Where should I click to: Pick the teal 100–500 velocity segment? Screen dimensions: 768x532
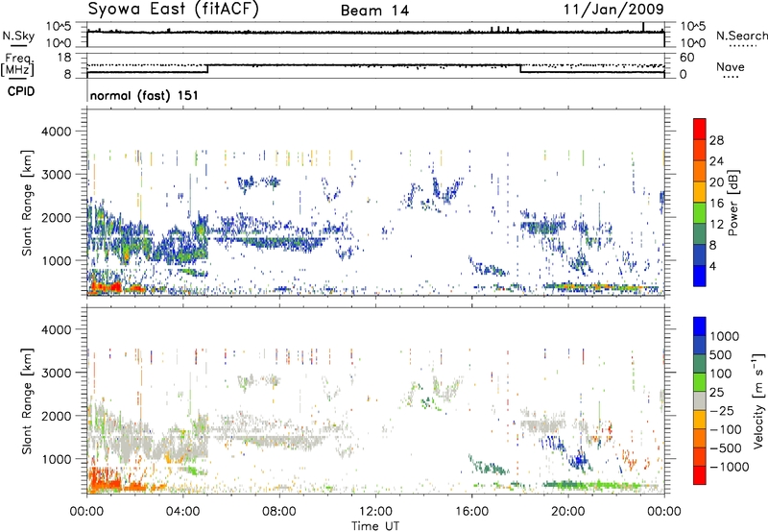(x=700, y=364)
